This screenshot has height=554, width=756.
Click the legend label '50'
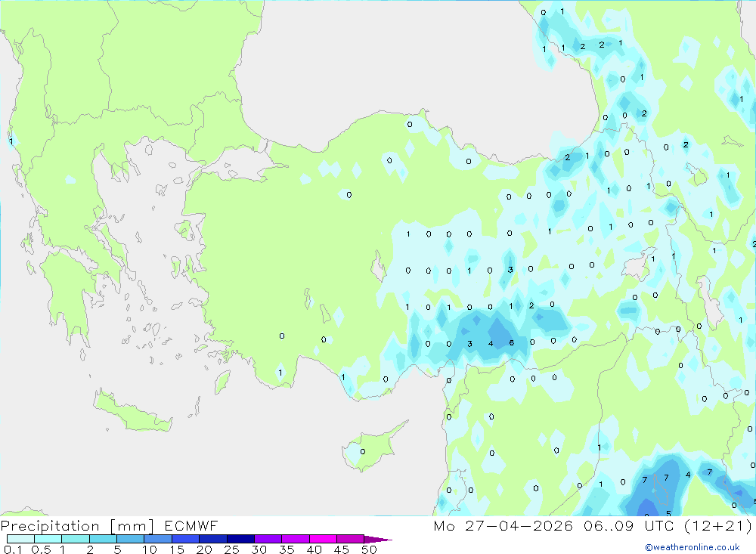(x=369, y=549)
